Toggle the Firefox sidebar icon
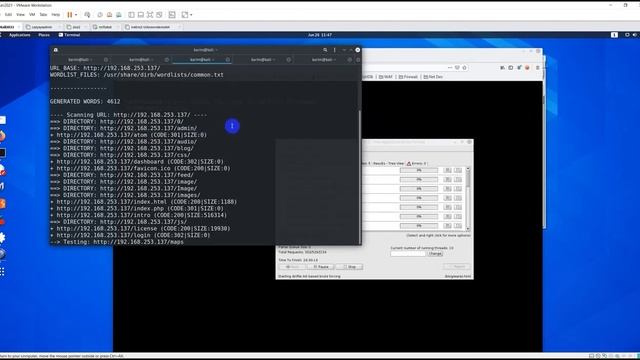The width and height of the screenshot is (640, 360). tap(511, 68)
